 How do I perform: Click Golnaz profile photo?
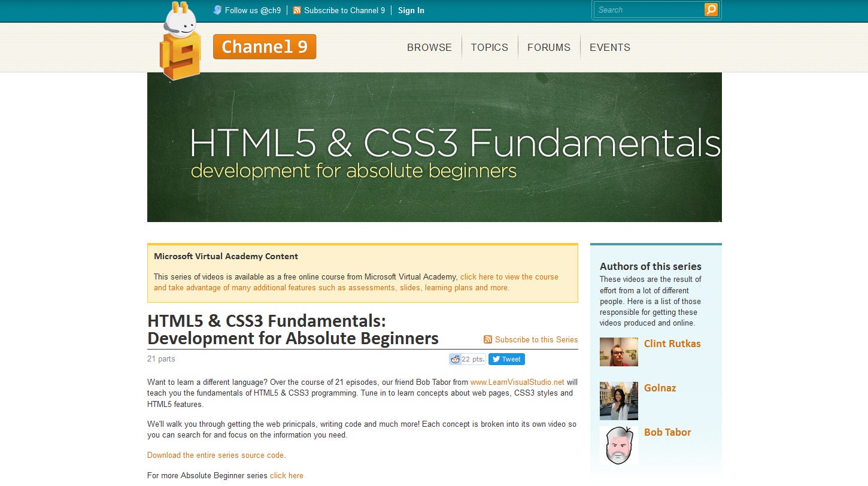pyautogui.click(x=619, y=401)
